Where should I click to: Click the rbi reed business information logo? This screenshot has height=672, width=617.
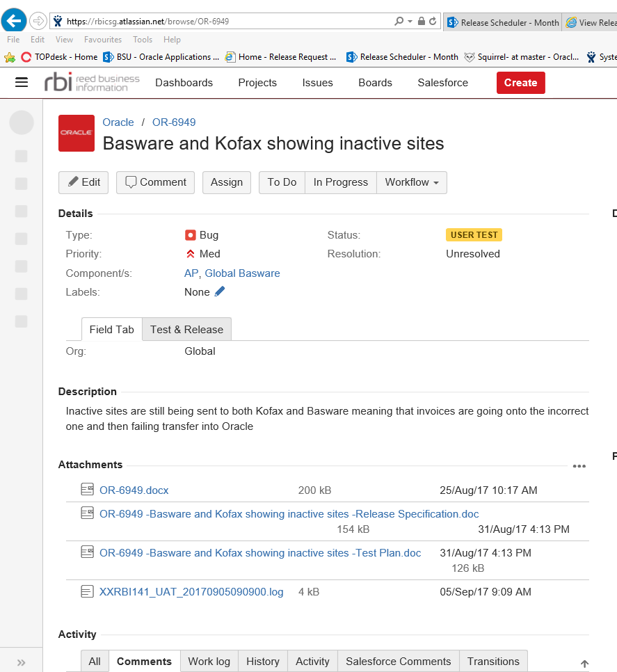tap(92, 82)
